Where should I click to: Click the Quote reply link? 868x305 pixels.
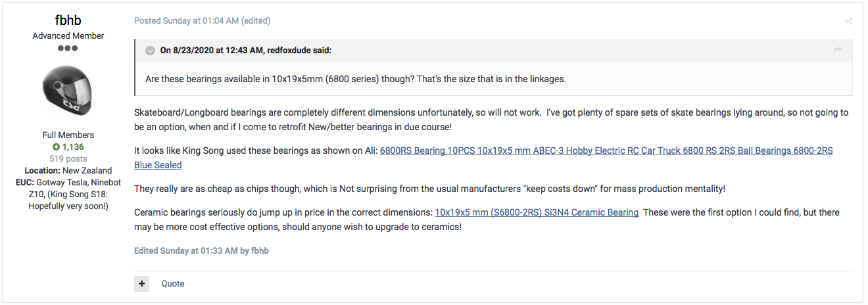coord(173,284)
